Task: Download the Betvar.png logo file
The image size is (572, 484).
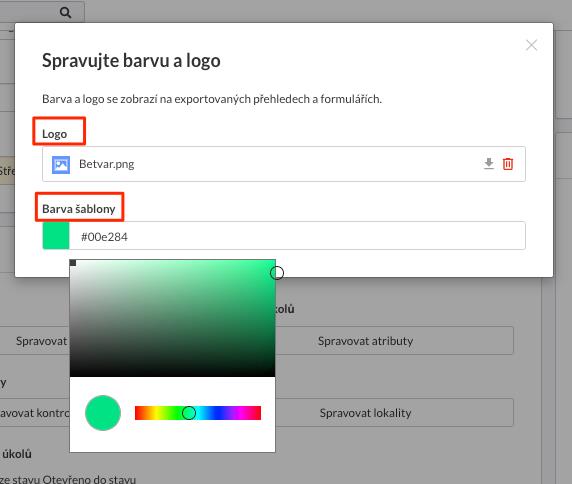Action: coord(488,164)
